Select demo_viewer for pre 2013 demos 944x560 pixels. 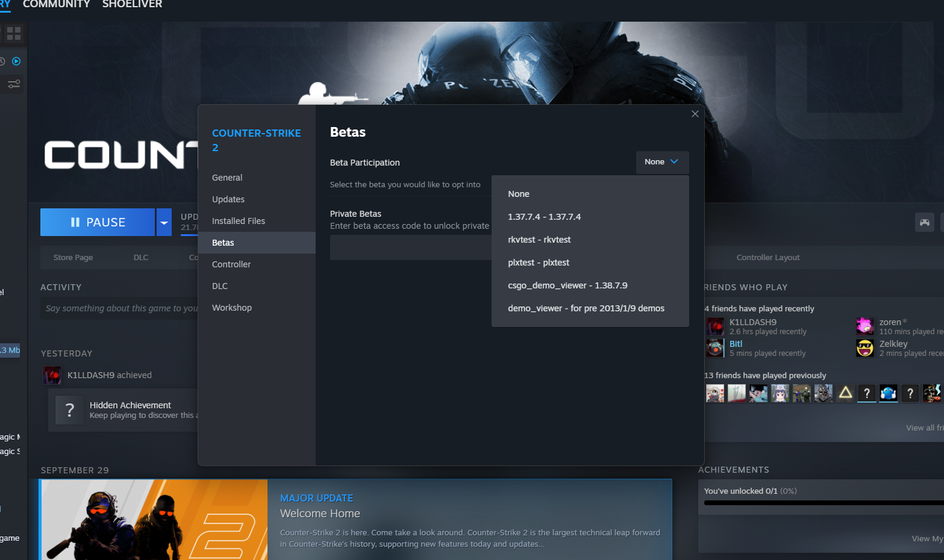pyautogui.click(x=590, y=308)
